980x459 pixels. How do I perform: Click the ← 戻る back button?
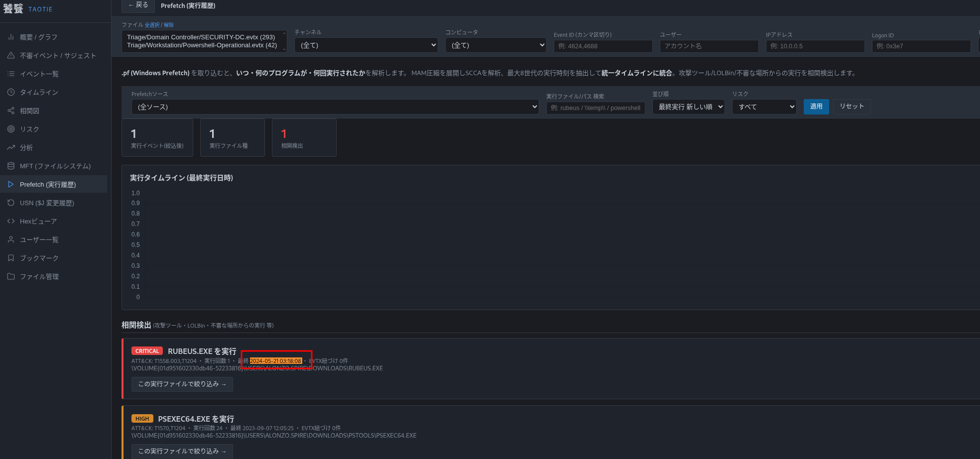[138, 5]
